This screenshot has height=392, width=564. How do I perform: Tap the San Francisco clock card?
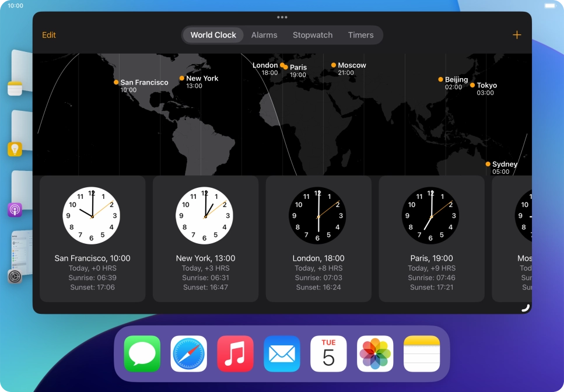(x=92, y=239)
